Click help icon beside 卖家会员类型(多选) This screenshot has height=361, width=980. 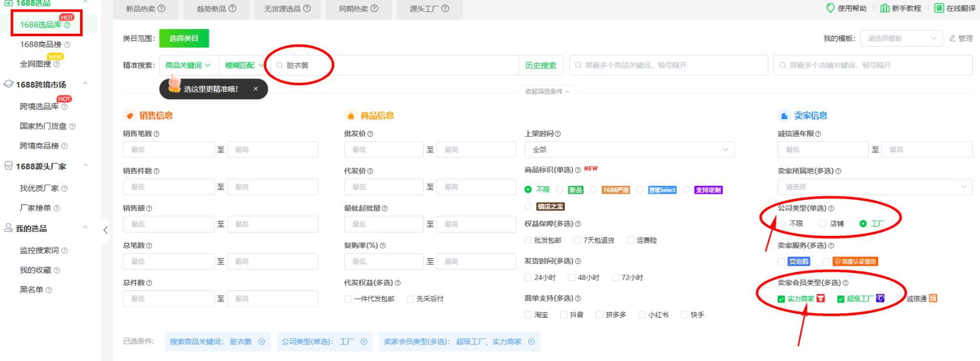pos(846,283)
